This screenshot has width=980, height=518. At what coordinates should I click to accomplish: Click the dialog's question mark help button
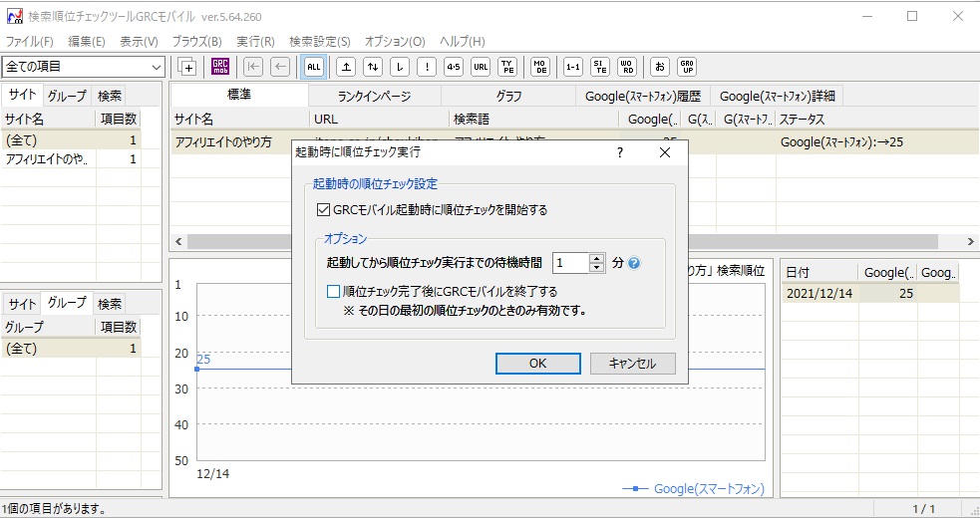619,152
